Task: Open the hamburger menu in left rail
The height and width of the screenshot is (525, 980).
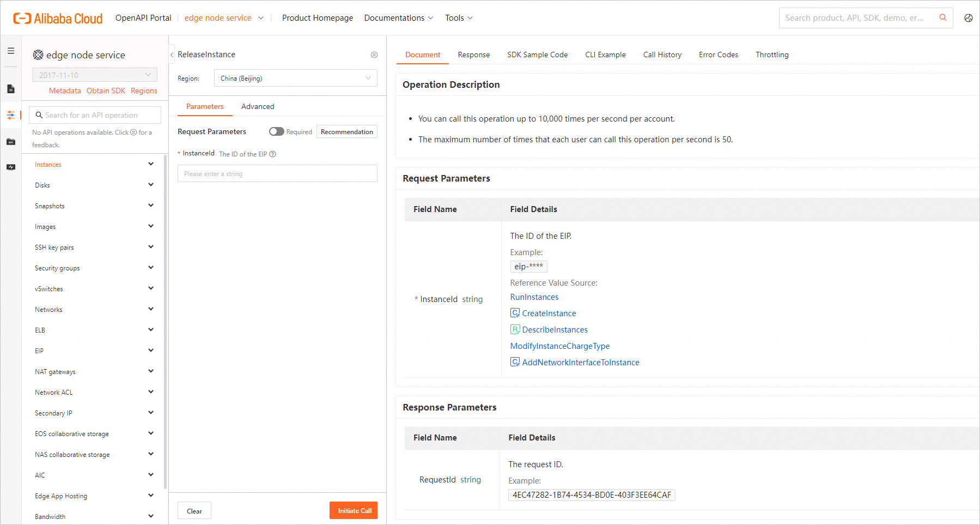Action: pos(11,51)
